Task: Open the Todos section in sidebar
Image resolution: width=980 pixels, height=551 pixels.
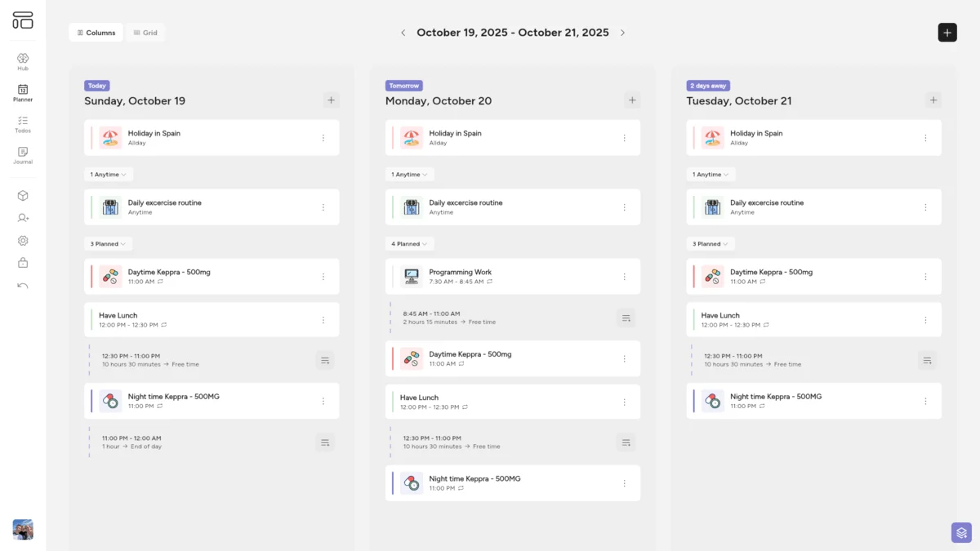Action: pyautogui.click(x=23, y=124)
